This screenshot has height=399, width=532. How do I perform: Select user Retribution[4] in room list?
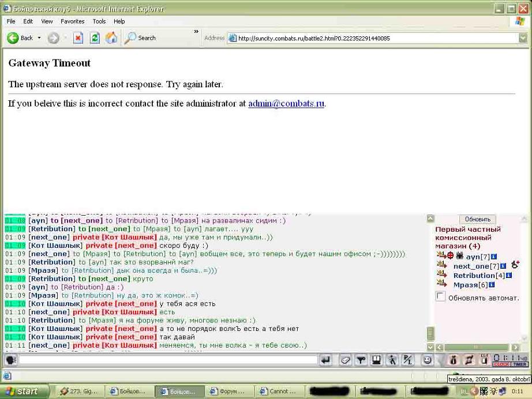pyautogui.click(x=479, y=276)
